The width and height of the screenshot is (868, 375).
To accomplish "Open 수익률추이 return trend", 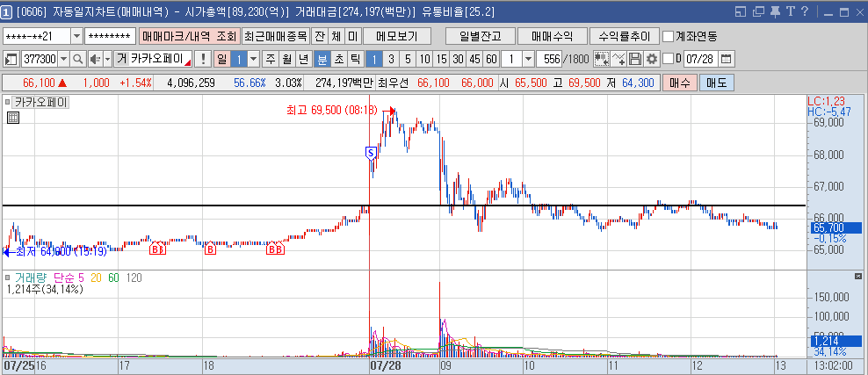I will 624,37.
